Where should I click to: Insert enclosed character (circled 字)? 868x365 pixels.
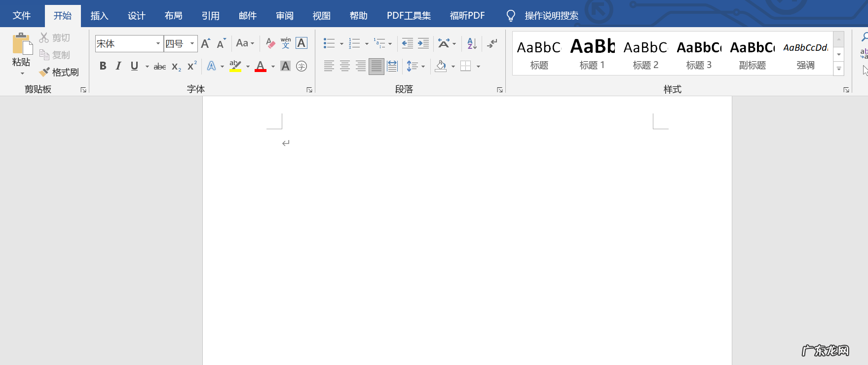[x=302, y=66]
